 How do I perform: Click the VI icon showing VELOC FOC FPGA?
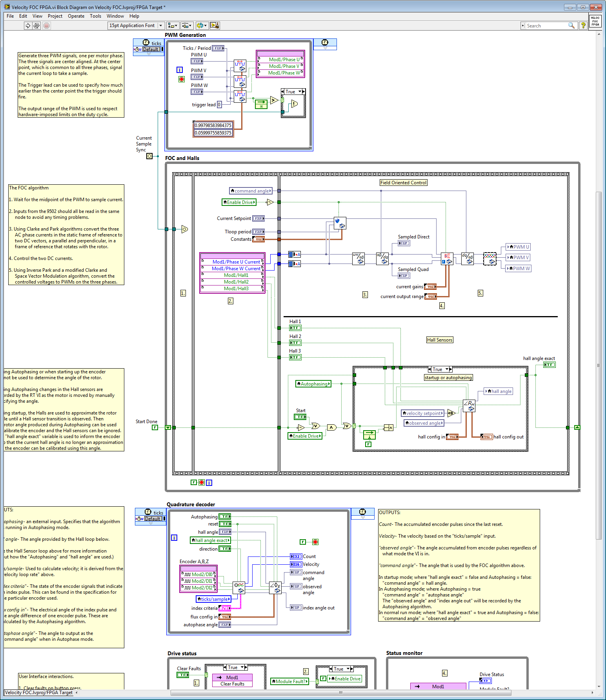(x=595, y=21)
